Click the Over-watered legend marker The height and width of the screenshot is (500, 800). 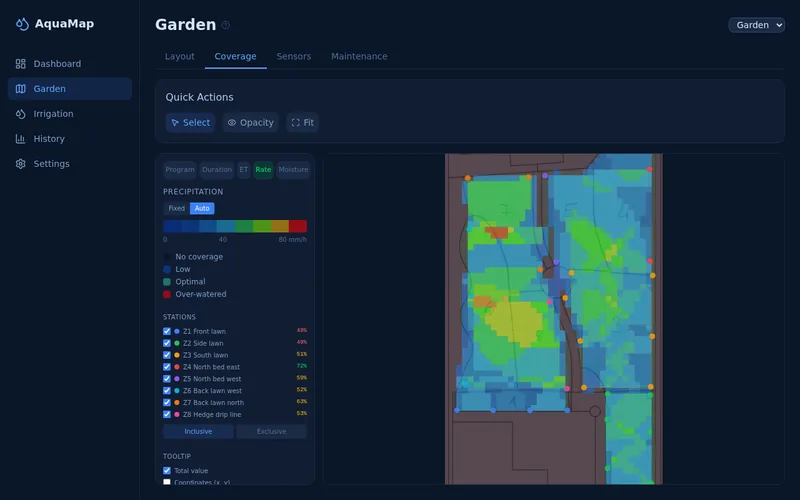(x=167, y=294)
